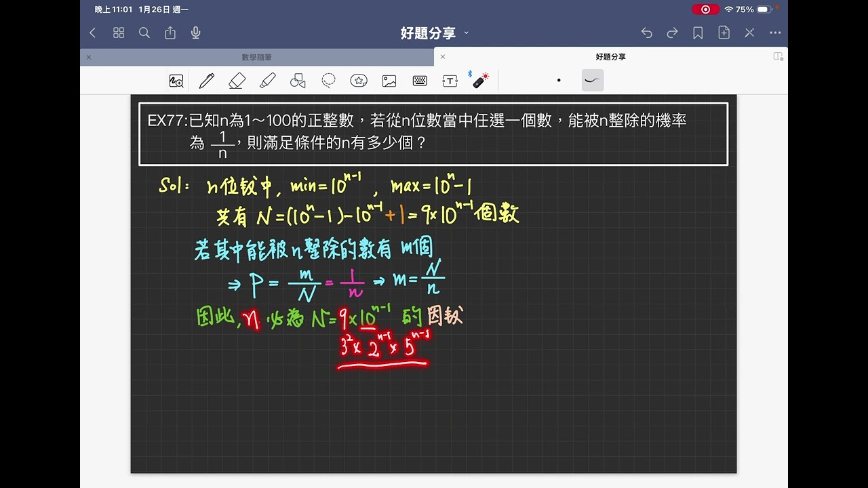Select the image insert tool
The width and height of the screenshot is (868, 488).
[x=389, y=81]
